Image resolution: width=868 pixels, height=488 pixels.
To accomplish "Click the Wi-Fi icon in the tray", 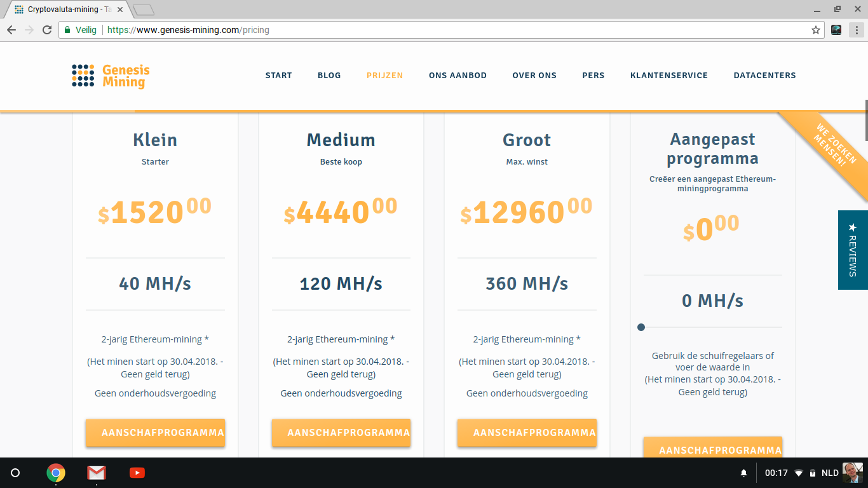I will coord(799,473).
